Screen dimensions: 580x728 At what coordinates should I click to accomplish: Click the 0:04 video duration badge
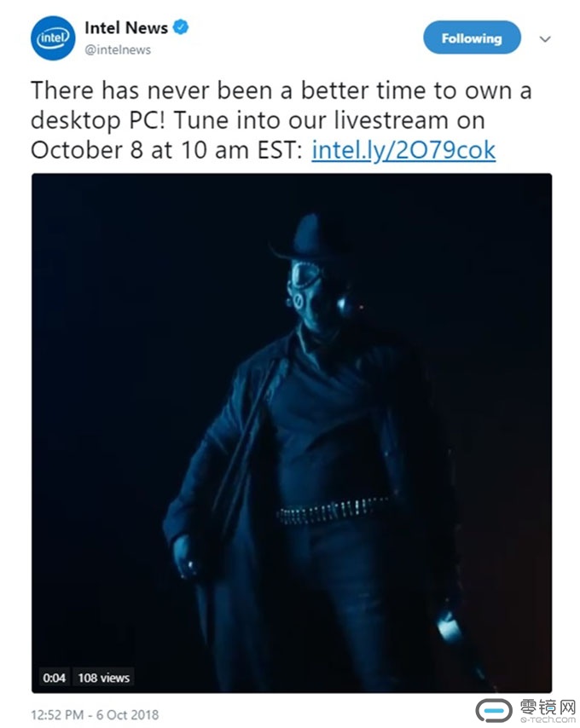coord(54,678)
